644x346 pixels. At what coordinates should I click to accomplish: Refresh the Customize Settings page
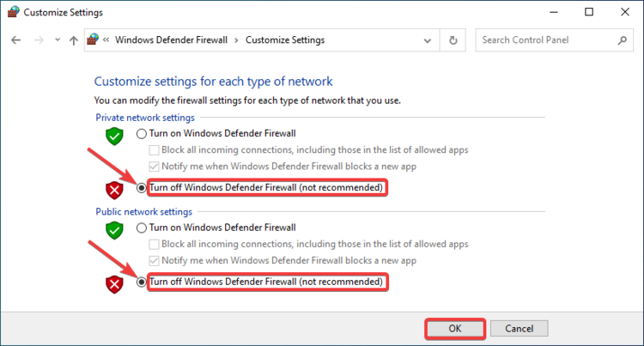pyautogui.click(x=453, y=40)
